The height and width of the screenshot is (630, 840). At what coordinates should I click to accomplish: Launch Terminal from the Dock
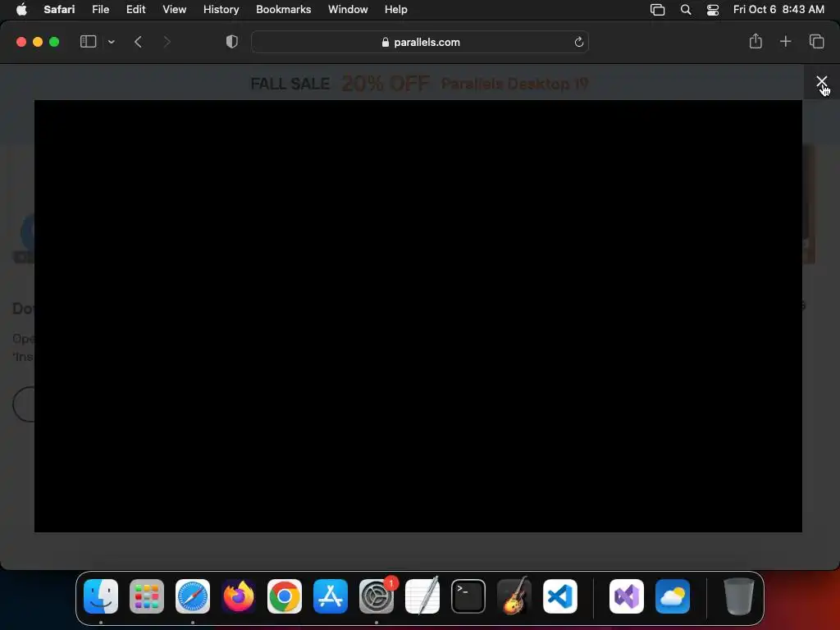point(468,596)
